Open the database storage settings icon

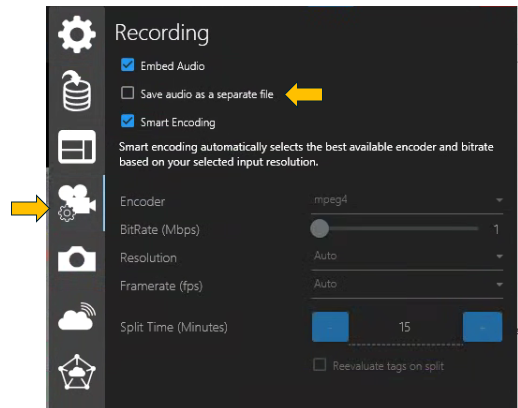tap(76, 91)
